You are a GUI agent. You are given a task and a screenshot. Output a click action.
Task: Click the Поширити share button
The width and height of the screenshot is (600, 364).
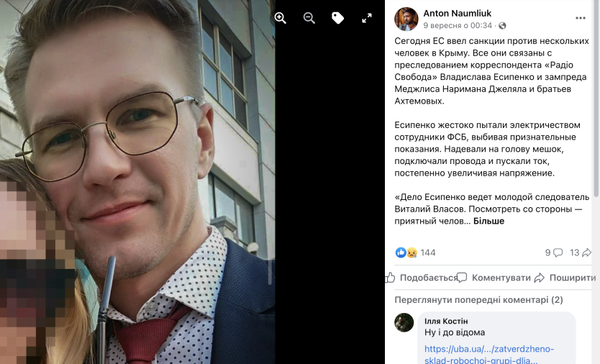pos(565,278)
